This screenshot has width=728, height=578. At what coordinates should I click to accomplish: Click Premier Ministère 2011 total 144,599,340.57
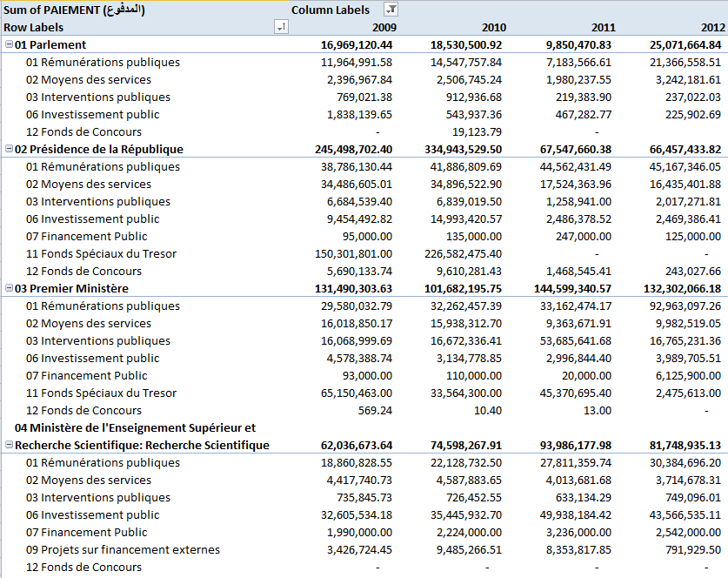click(x=573, y=289)
